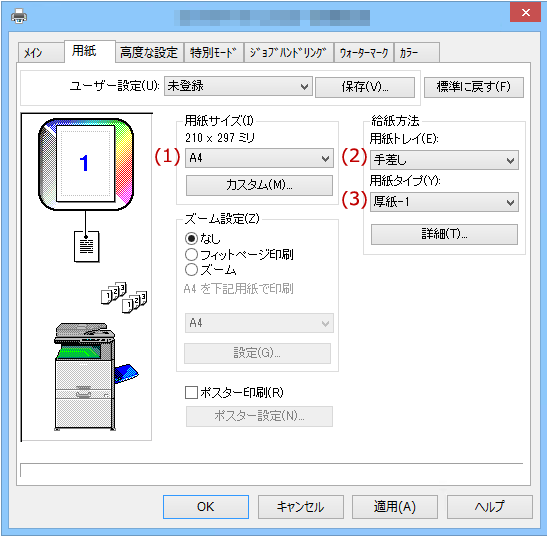Switch to the メイン tab

click(41, 53)
